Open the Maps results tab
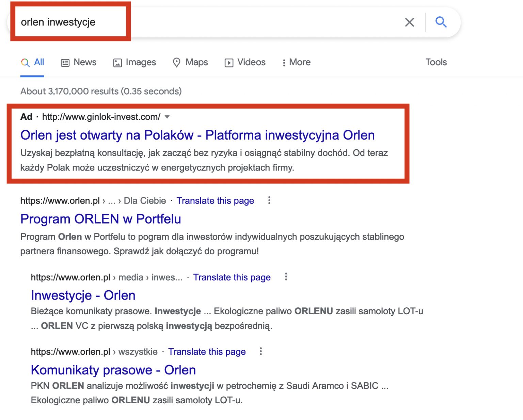Image resolution: width=523 pixels, height=420 pixels. coord(190,62)
